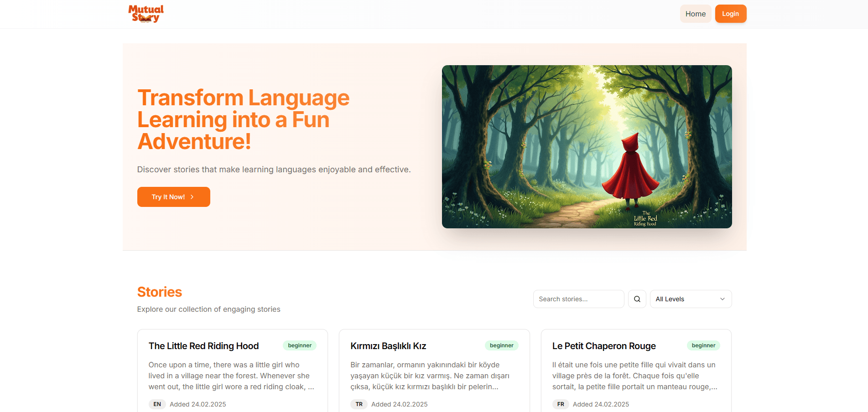
Task: Click the English story description text
Action: [x=231, y=376]
